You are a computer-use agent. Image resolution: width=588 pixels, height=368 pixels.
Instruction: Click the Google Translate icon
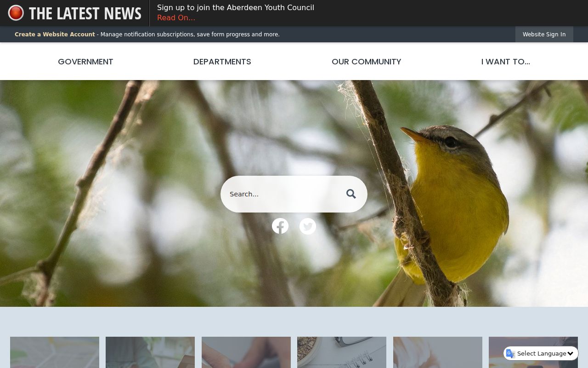[510, 353]
